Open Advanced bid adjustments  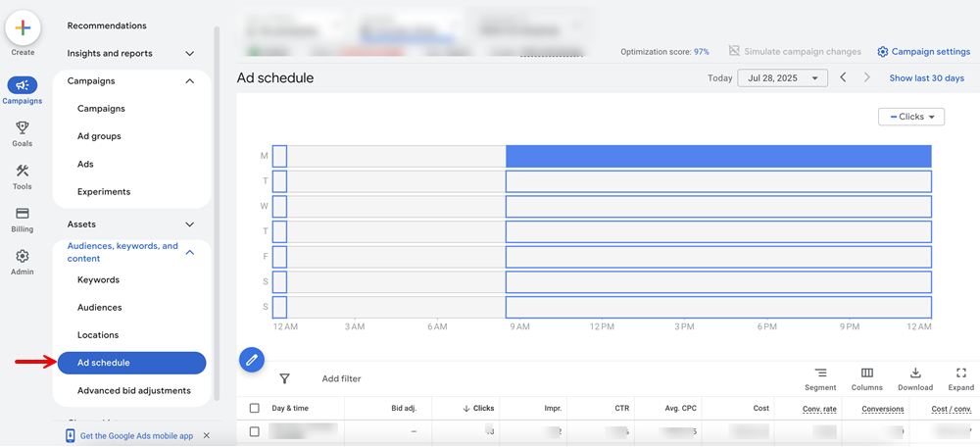(133, 390)
